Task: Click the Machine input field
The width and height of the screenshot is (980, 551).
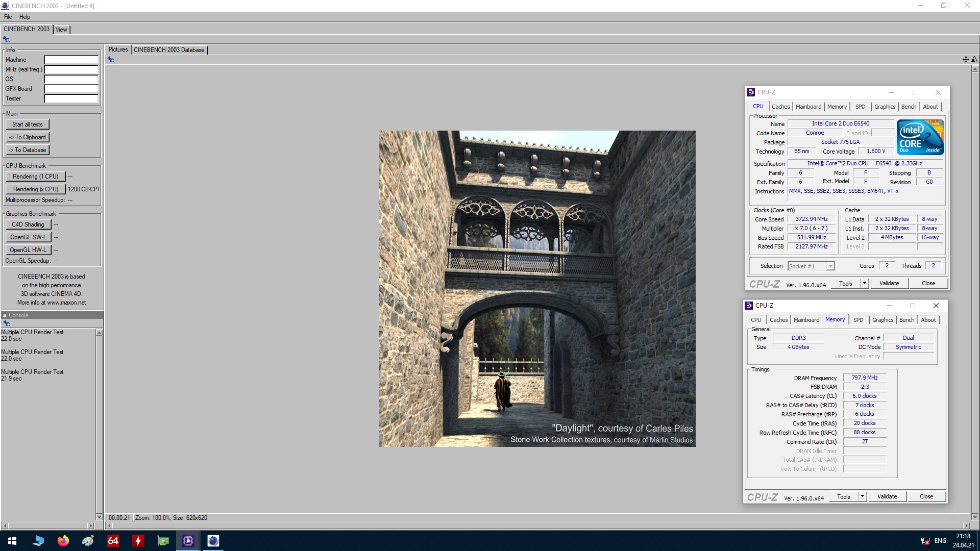Action: pos(71,60)
